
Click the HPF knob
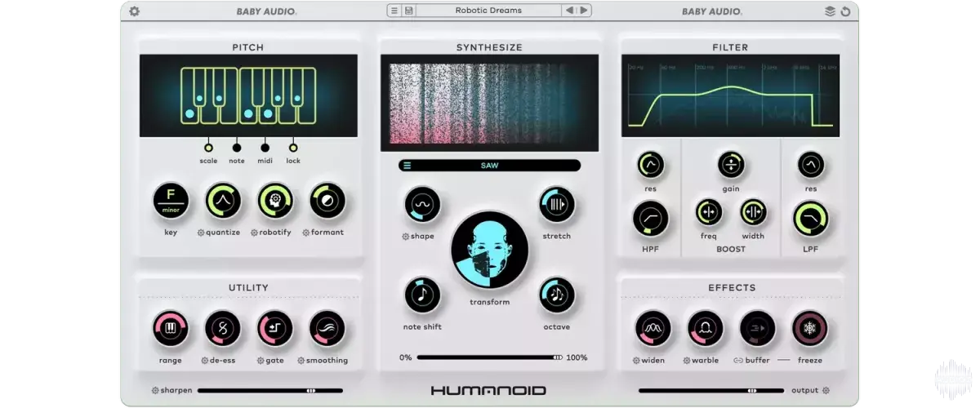(651, 219)
